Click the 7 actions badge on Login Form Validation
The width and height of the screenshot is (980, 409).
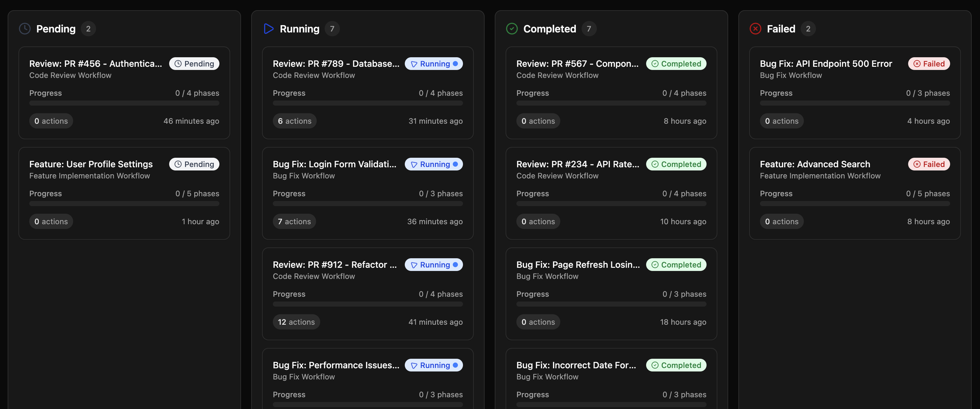294,221
